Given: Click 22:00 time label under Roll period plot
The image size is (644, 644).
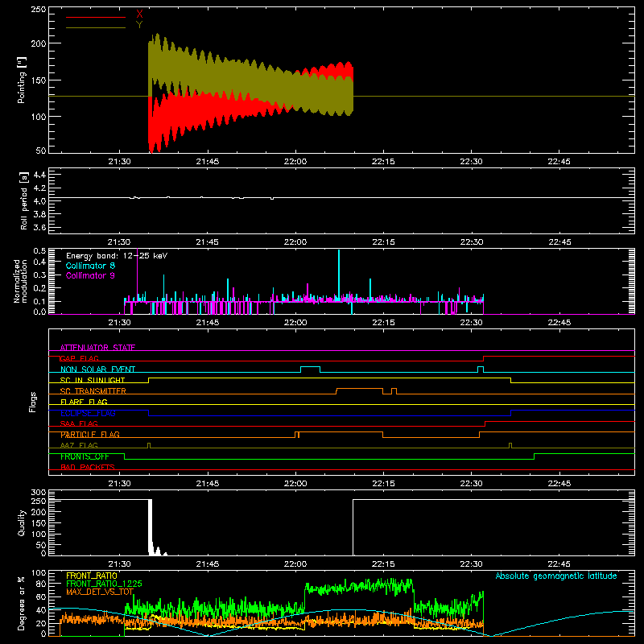Looking at the screenshot, I should 295,242.
